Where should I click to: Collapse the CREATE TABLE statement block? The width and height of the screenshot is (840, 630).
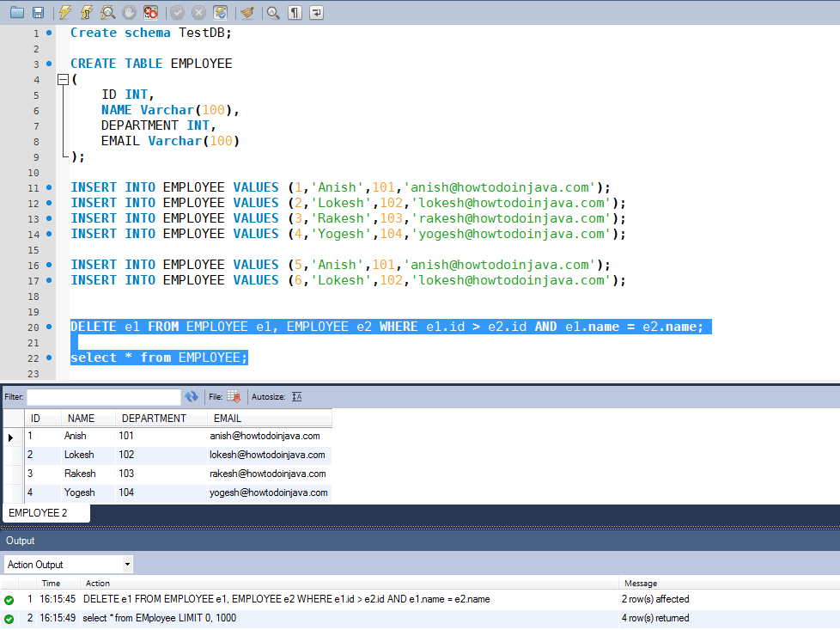click(x=62, y=78)
